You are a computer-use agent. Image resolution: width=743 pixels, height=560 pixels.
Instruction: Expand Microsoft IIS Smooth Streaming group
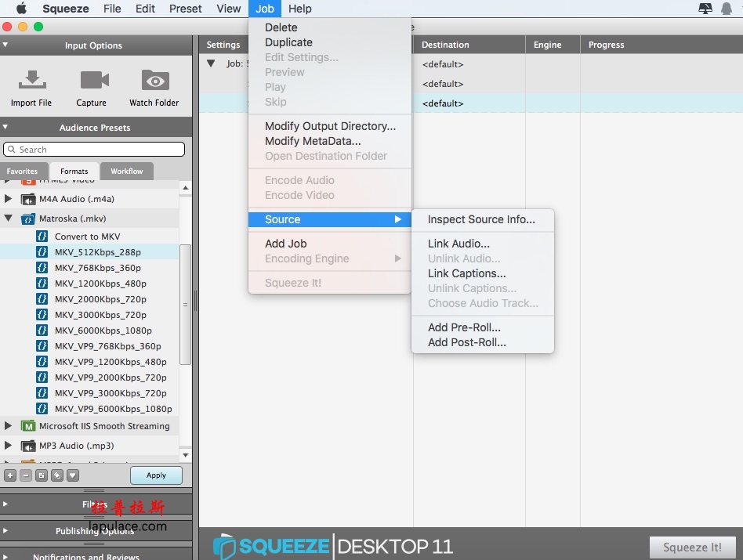8,425
